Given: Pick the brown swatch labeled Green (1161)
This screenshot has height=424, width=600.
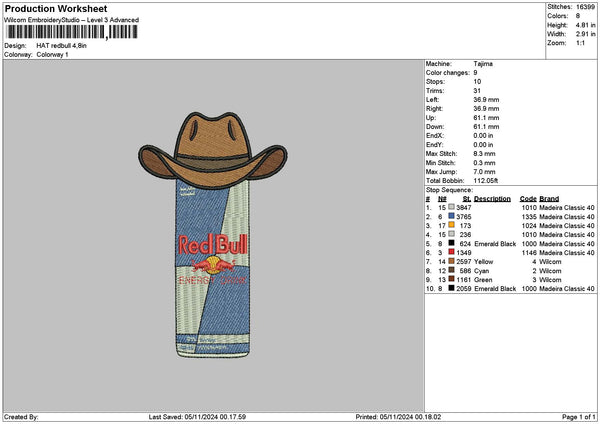Looking at the screenshot, I should pyautogui.click(x=452, y=279).
